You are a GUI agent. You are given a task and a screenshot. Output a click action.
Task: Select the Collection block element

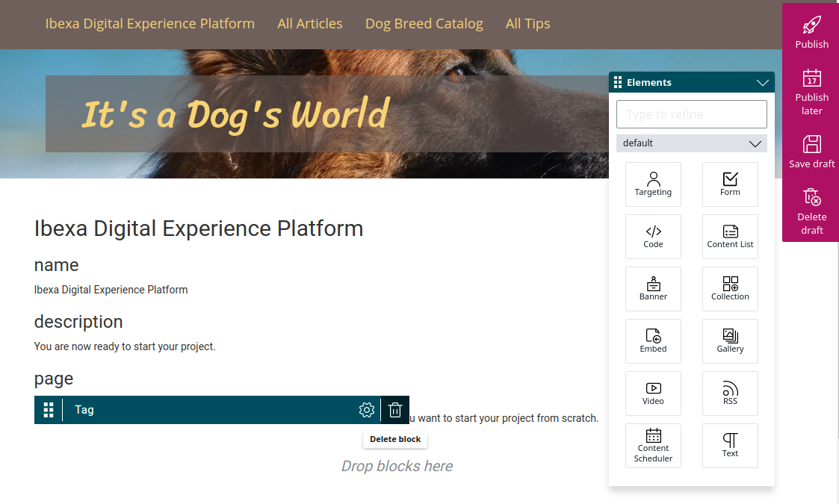point(730,289)
